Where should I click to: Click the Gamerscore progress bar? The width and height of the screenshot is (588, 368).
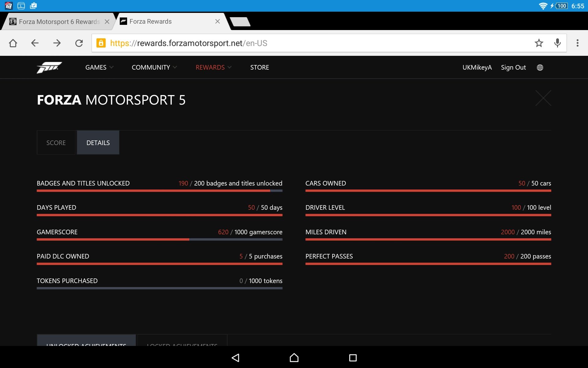pos(160,240)
